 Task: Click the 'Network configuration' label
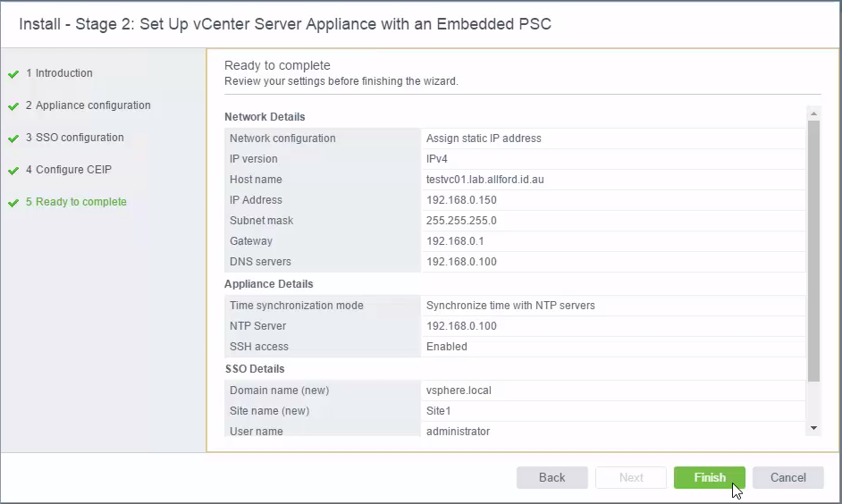pos(282,138)
